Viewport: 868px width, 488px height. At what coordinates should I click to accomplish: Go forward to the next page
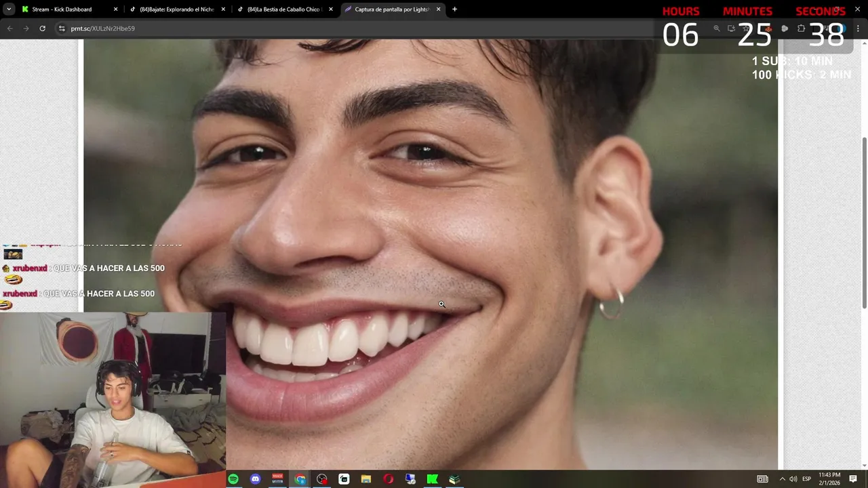tap(26, 28)
